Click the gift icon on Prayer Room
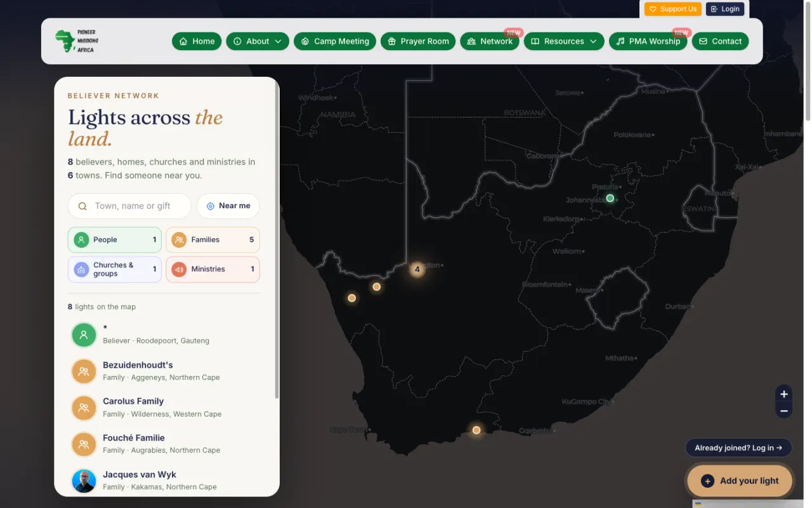 (392, 41)
